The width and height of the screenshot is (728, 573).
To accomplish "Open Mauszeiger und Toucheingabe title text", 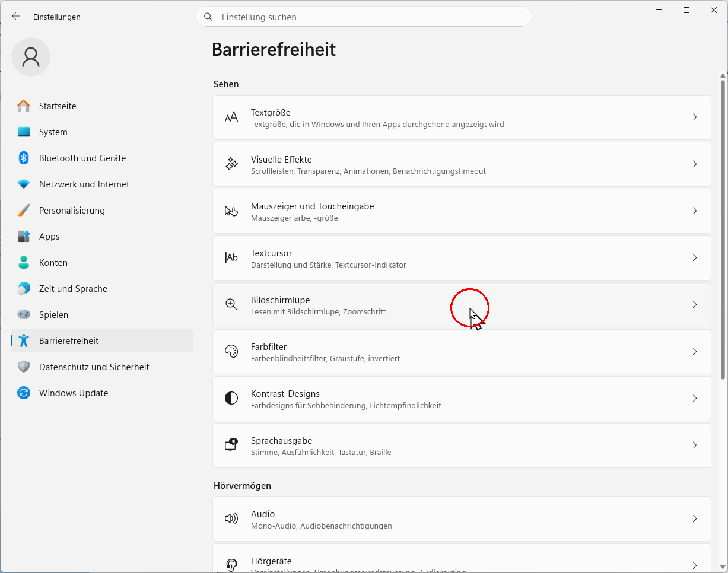I will [x=313, y=206].
